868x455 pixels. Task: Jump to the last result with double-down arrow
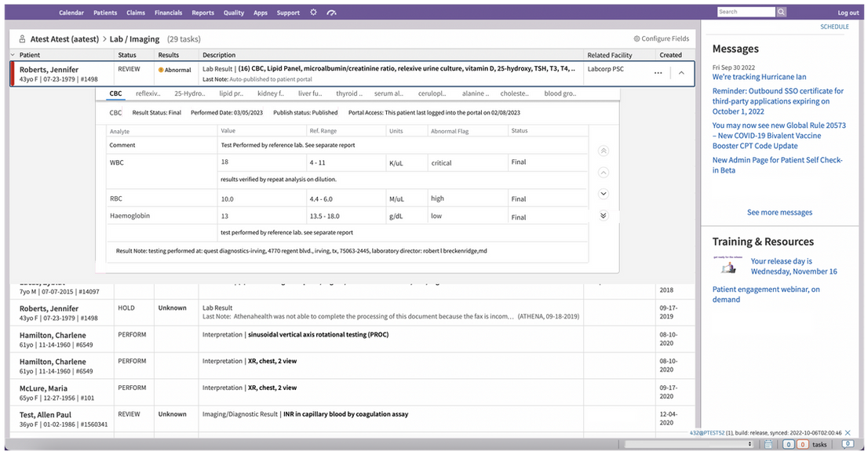pos(604,215)
